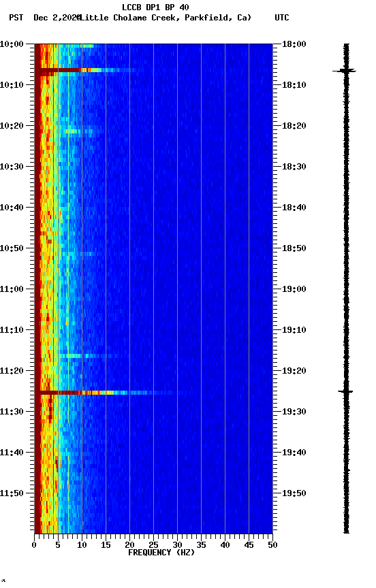
Task: Click the 19:10 UTC time label
Action: coord(294,330)
